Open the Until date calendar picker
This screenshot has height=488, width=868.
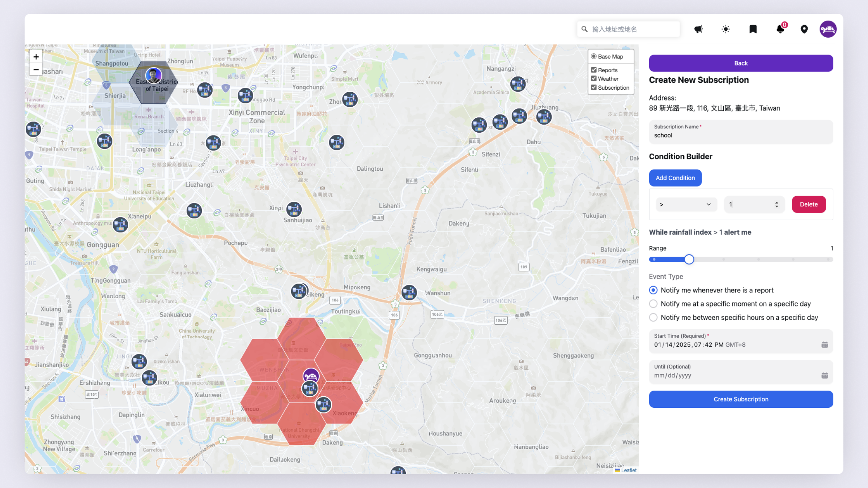coord(825,376)
